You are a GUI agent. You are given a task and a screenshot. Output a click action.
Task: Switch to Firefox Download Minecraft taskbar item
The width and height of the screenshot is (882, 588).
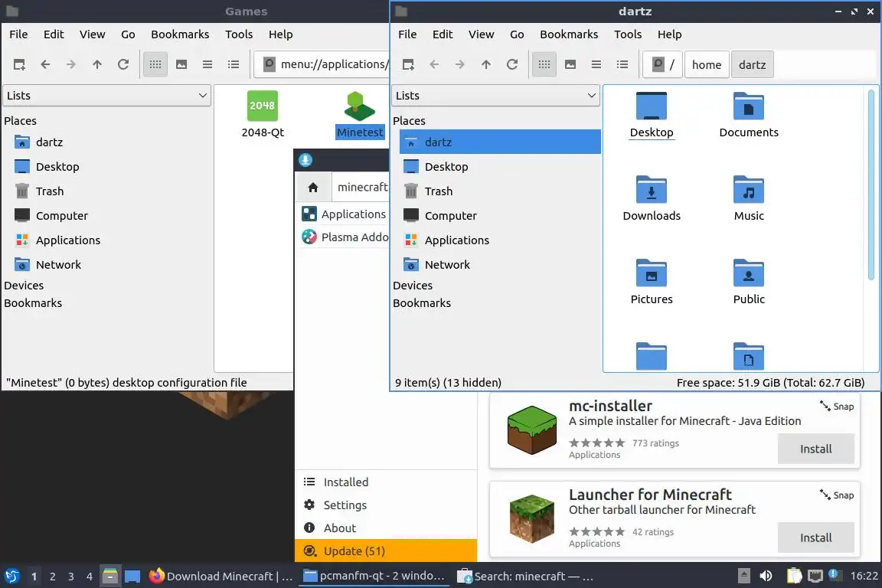click(x=220, y=577)
